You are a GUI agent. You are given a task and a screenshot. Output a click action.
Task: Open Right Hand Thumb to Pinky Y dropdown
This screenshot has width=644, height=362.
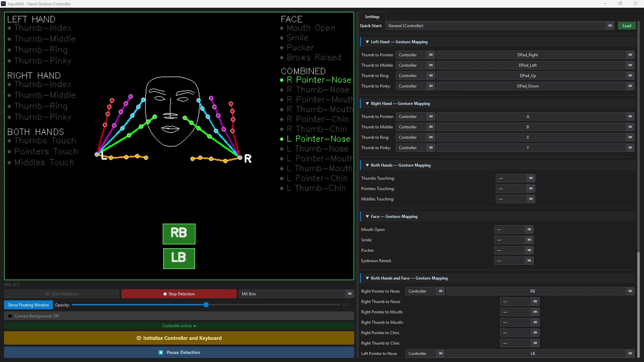(x=535, y=148)
